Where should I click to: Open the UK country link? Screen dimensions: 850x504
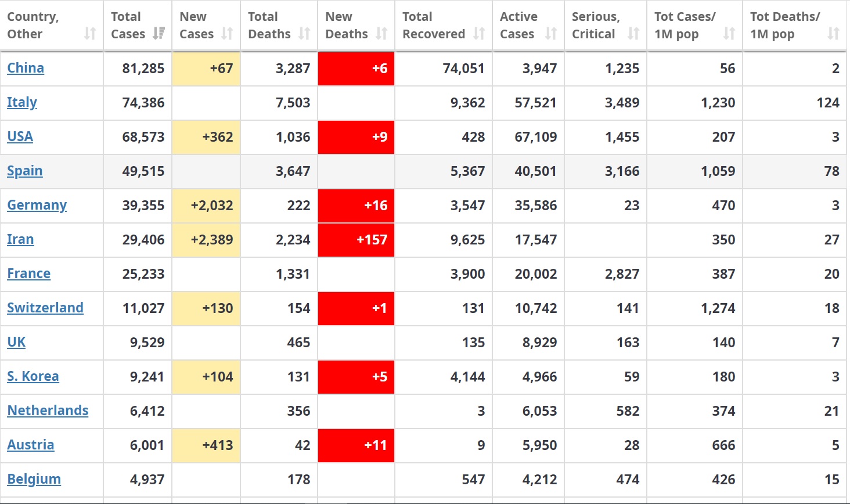click(x=16, y=343)
